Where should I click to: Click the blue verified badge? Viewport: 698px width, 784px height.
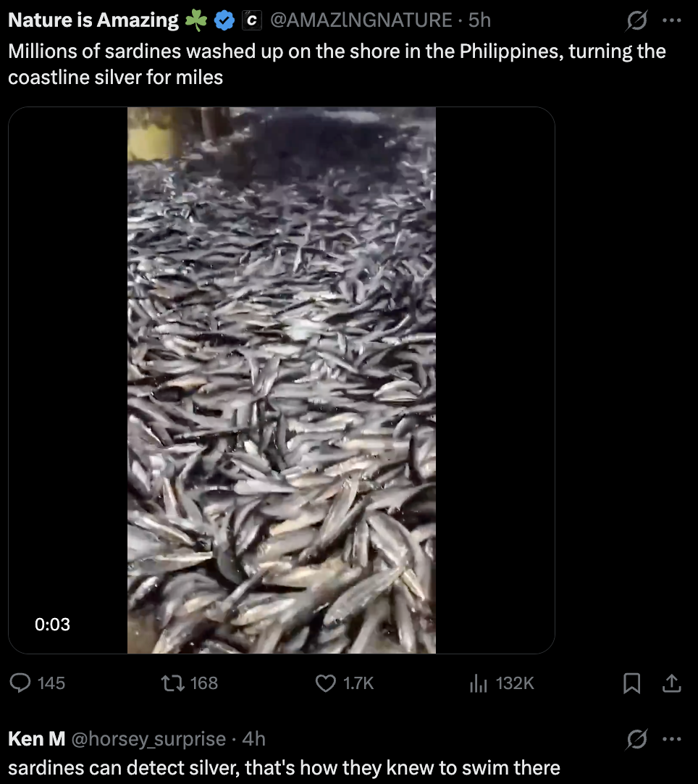coord(225,21)
